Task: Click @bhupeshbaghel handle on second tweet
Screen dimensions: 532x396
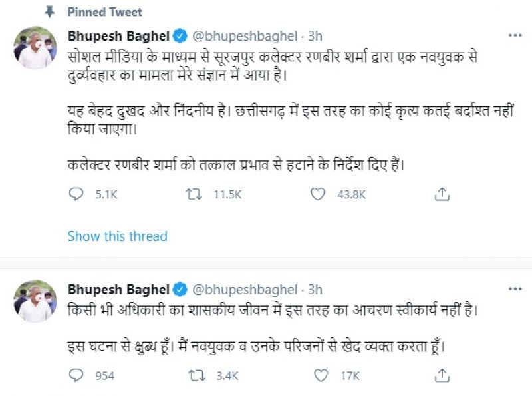Action: (244, 289)
